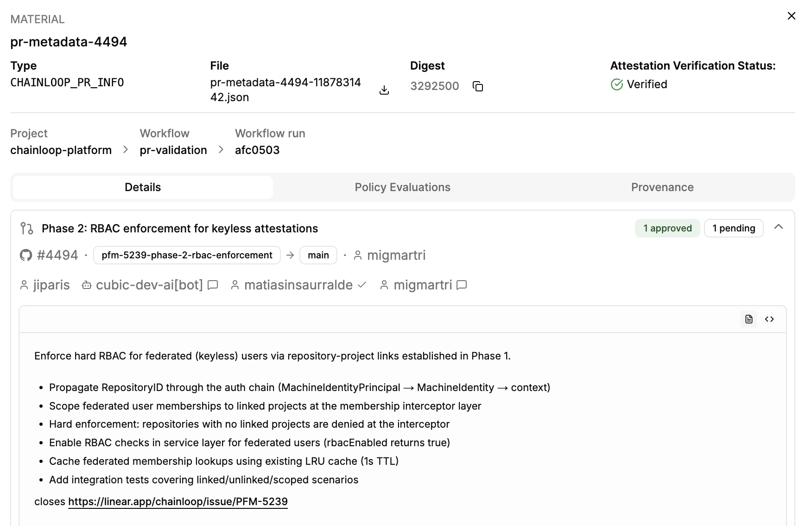Open the PFM-5239 Linear issue link
812x526 pixels.
point(178,501)
